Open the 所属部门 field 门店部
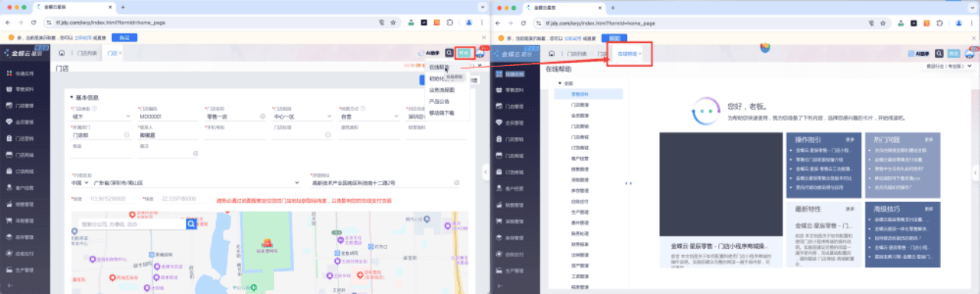The width and height of the screenshot is (980, 294). [x=101, y=135]
